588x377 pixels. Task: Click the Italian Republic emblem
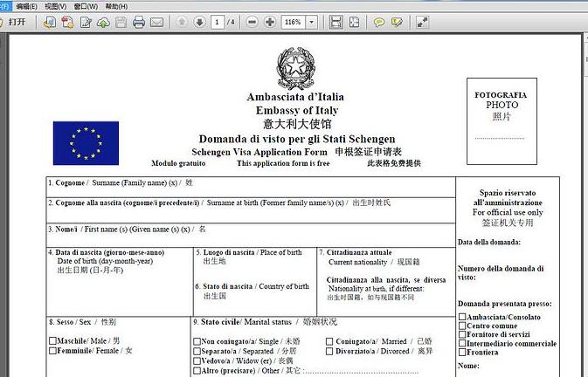point(296,68)
